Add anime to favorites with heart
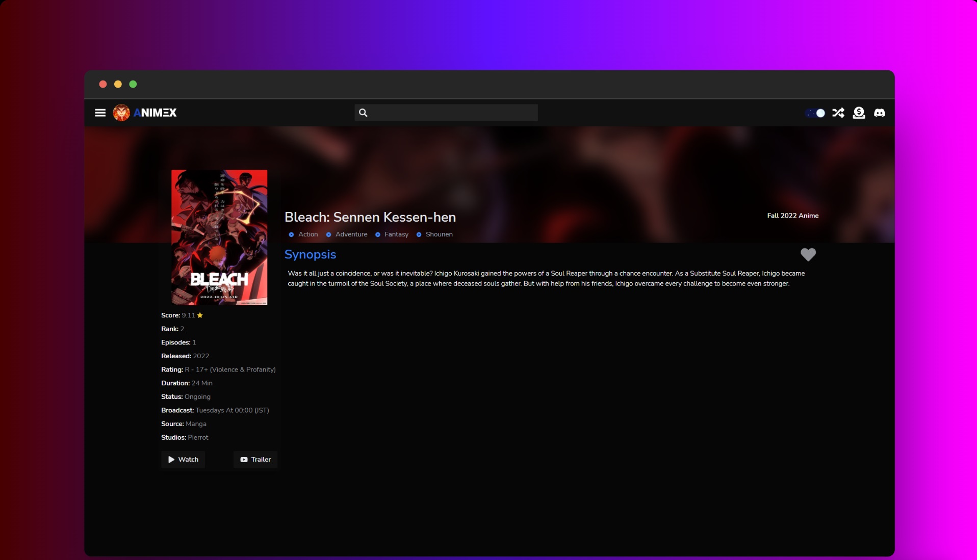This screenshot has width=977, height=560. (x=808, y=254)
